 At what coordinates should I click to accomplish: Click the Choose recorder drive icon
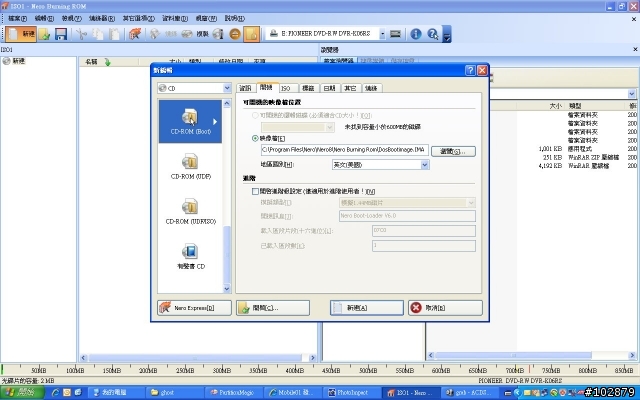coord(396,34)
